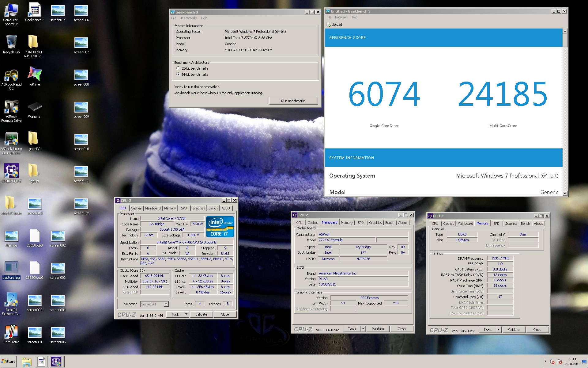Select 32-bit benchmarks radio option
The width and height of the screenshot is (588, 368).
coord(193,68)
